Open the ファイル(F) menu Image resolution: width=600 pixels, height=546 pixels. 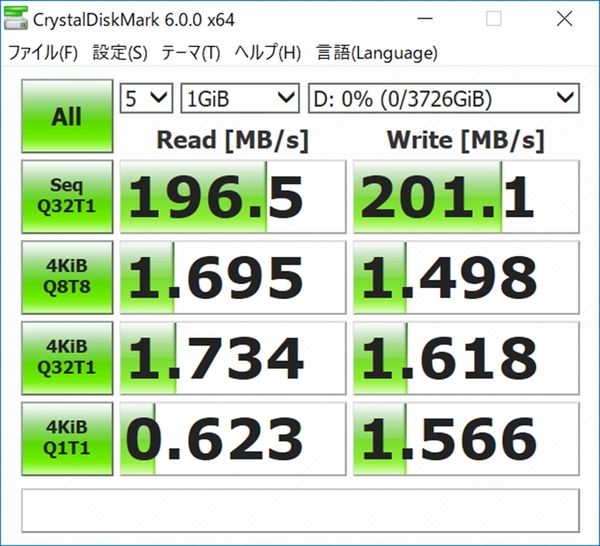click(43, 53)
